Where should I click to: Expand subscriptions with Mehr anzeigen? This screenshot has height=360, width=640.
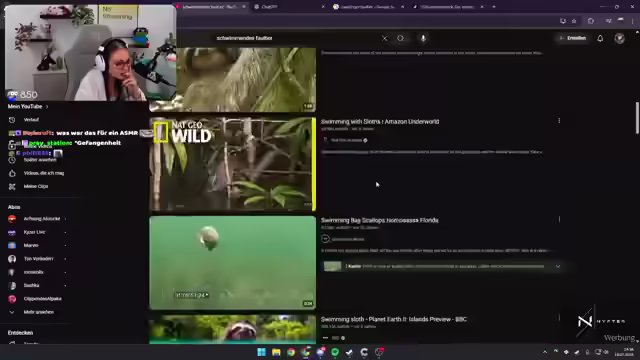click(38, 312)
